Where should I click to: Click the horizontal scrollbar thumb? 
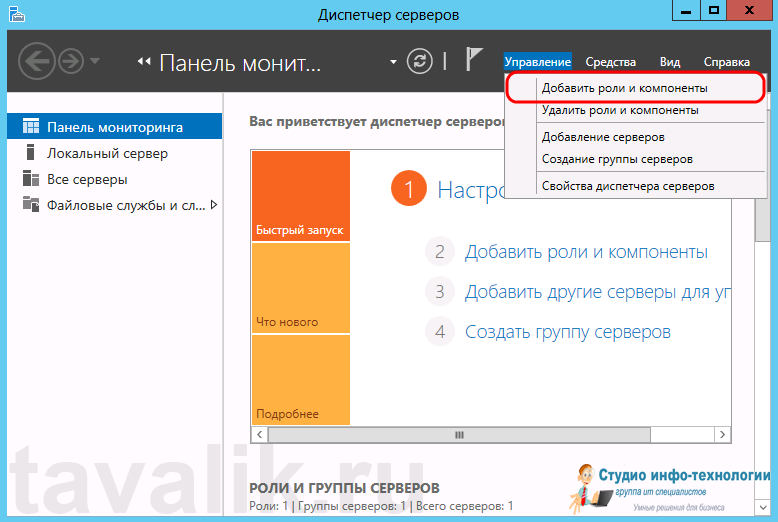pyautogui.click(x=459, y=436)
